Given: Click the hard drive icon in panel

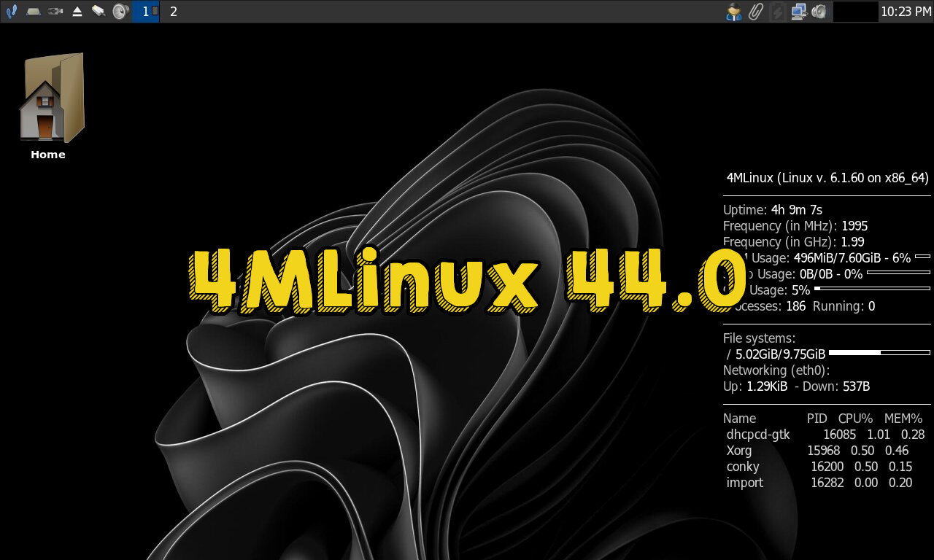Looking at the screenshot, I should pos(33,12).
